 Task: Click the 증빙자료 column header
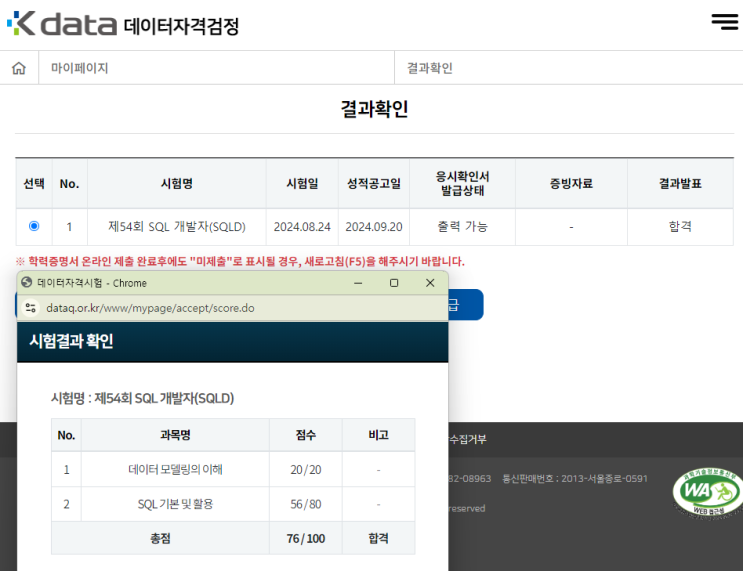571,183
